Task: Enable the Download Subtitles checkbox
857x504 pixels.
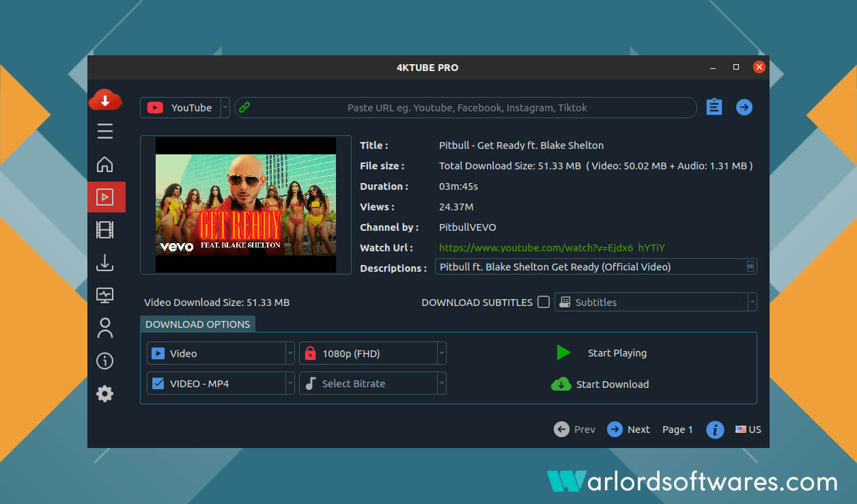Action: tap(544, 302)
